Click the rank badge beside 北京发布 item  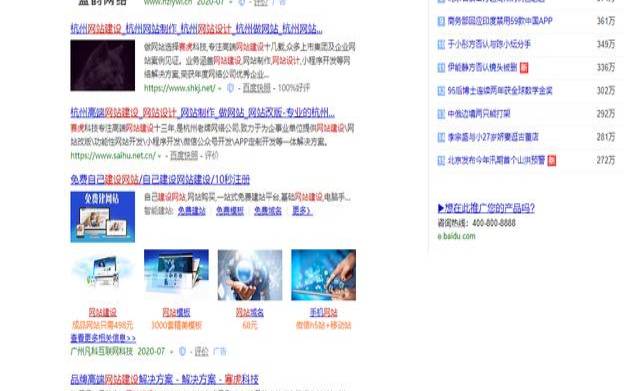pos(441,160)
